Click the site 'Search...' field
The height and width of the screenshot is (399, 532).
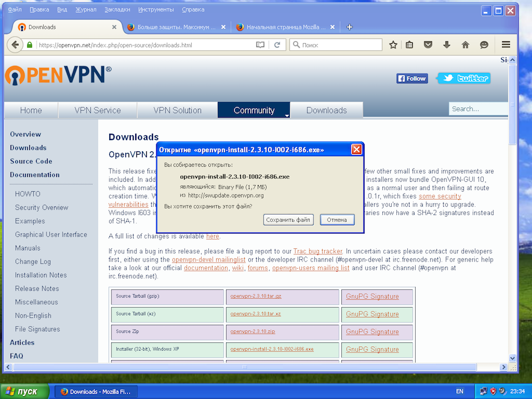(x=478, y=109)
